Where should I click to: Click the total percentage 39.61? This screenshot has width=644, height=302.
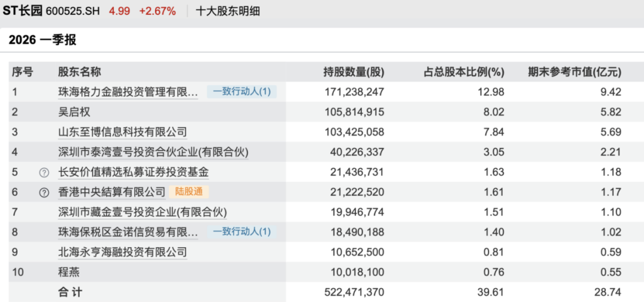pos(492,292)
